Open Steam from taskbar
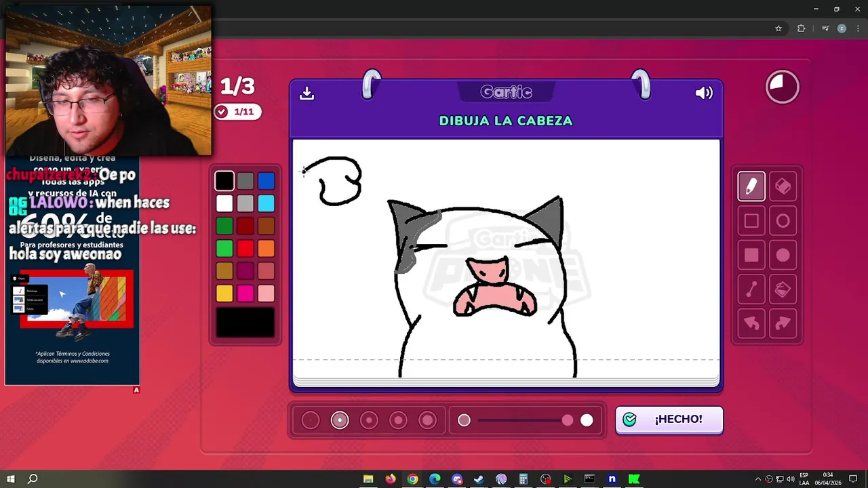The height and width of the screenshot is (488, 868). tap(479, 479)
